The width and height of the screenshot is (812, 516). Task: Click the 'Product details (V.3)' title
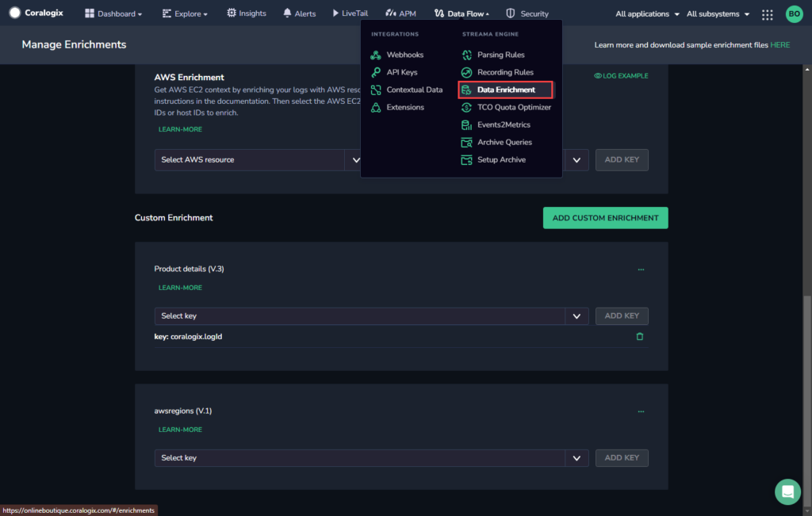click(189, 269)
